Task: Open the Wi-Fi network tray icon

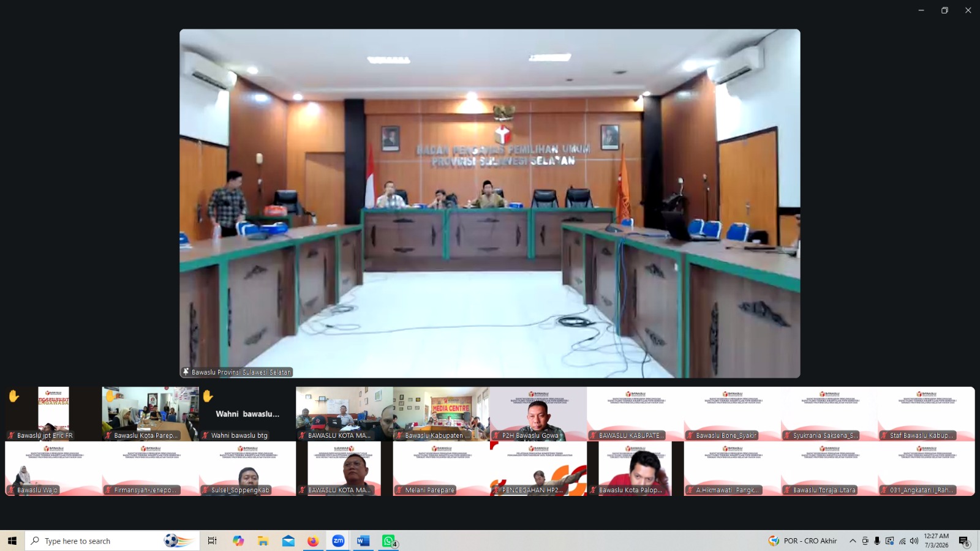Action: [902, 541]
